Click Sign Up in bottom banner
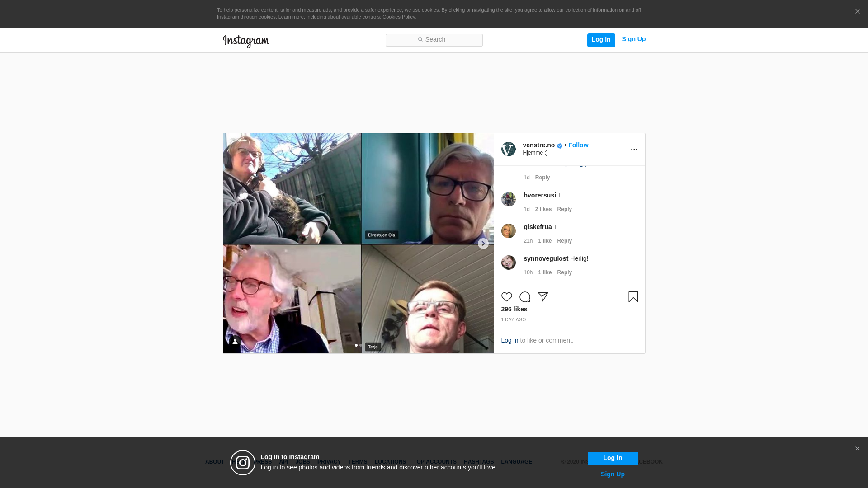The height and width of the screenshot is (488, 868). click(613, 474)
